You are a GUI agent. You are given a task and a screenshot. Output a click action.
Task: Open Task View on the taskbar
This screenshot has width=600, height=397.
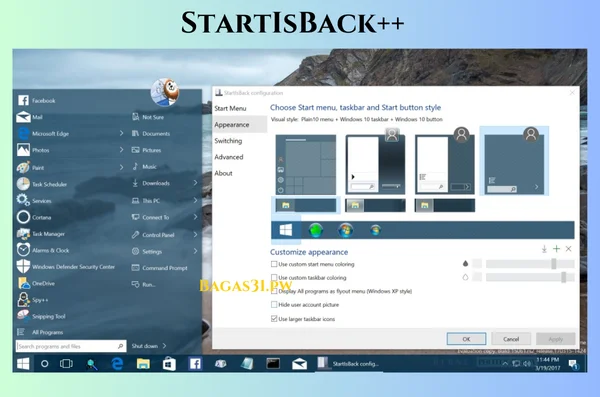tap(66, 363)
